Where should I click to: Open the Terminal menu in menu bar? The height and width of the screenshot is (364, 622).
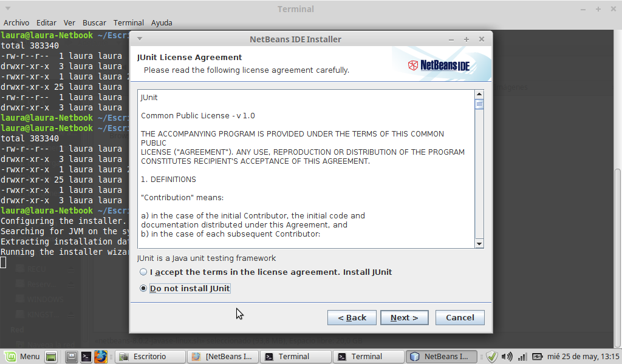[129, 23]
